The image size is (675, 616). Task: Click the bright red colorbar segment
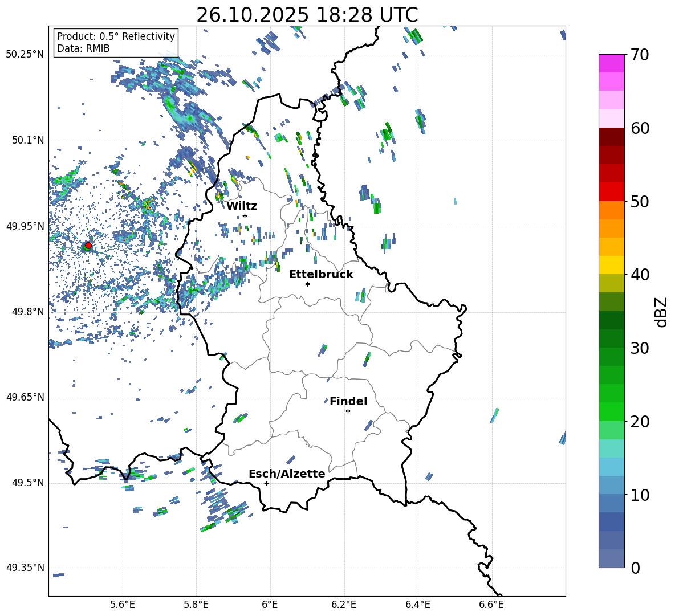[x=612, y=191]
